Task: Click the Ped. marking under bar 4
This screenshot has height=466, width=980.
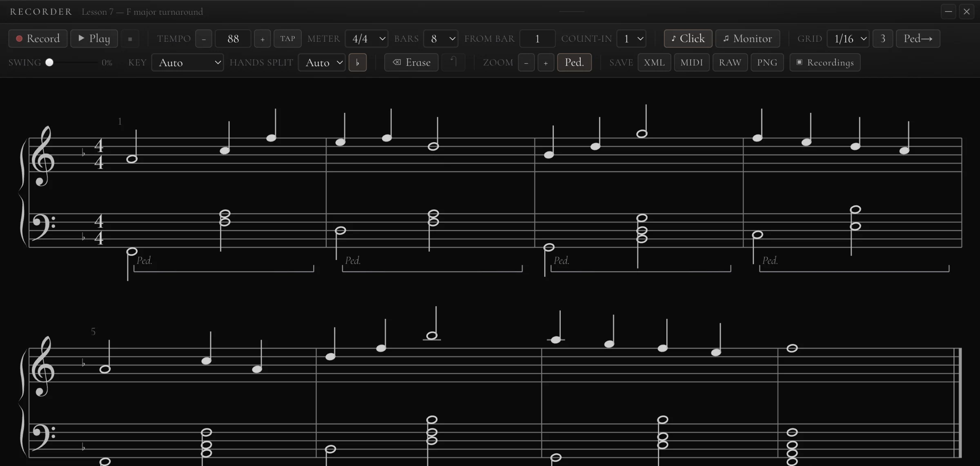Action: tap(770, 260)
